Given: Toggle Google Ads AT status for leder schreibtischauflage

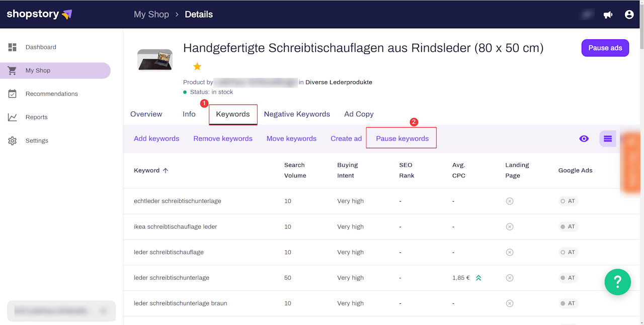Looking at the screenshot, I should click(568, 252).
